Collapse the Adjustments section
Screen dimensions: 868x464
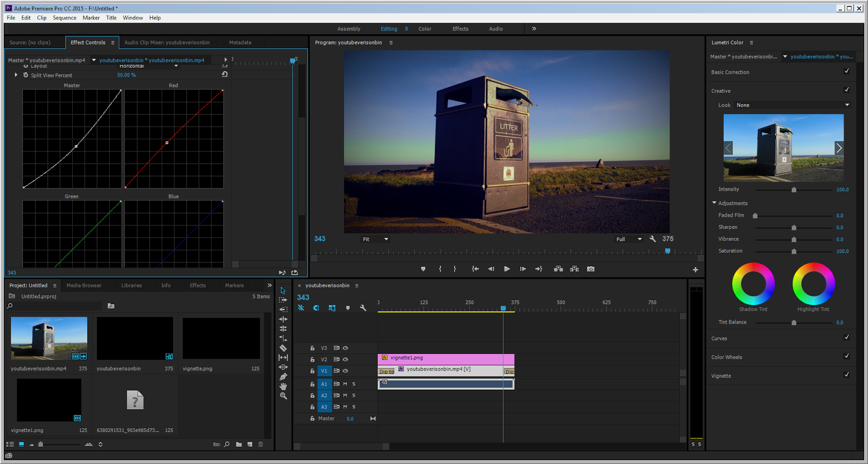pyautogui.click(x=714, y=203)
